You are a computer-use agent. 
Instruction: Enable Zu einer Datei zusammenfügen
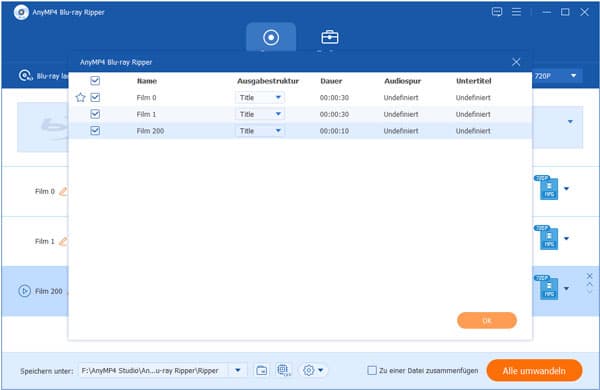click(372, 370)
